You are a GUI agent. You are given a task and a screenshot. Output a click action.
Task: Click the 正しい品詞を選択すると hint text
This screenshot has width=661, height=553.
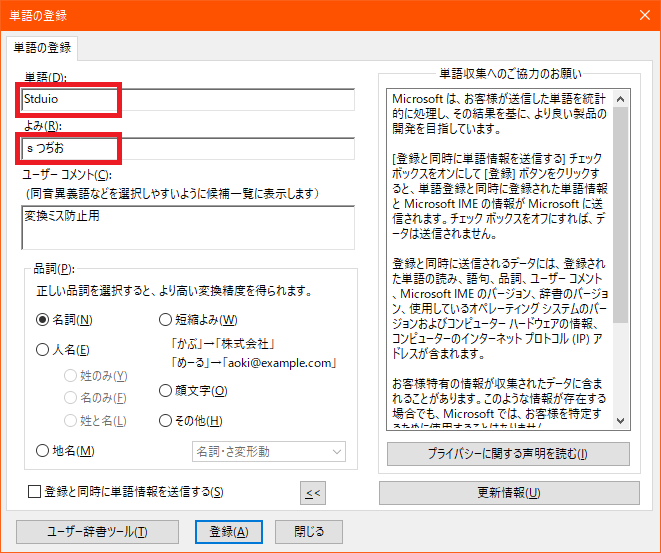coord(175,291)
